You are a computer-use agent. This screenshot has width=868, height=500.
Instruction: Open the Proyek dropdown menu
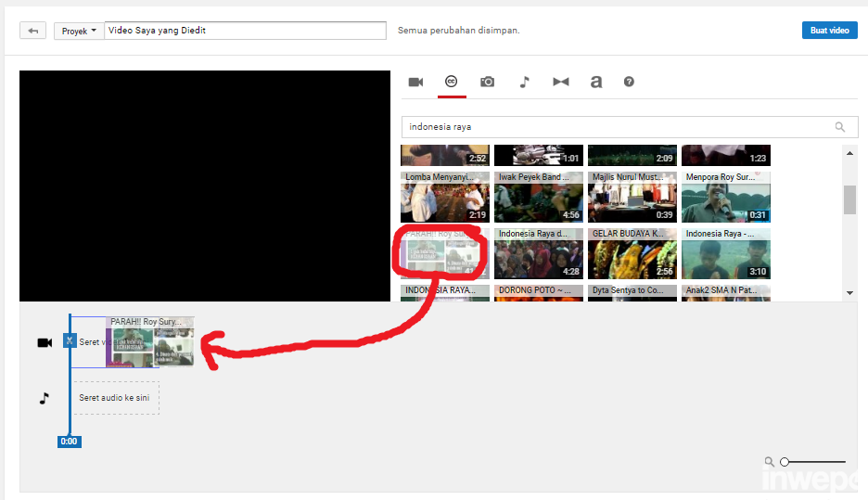coord(79,31)
